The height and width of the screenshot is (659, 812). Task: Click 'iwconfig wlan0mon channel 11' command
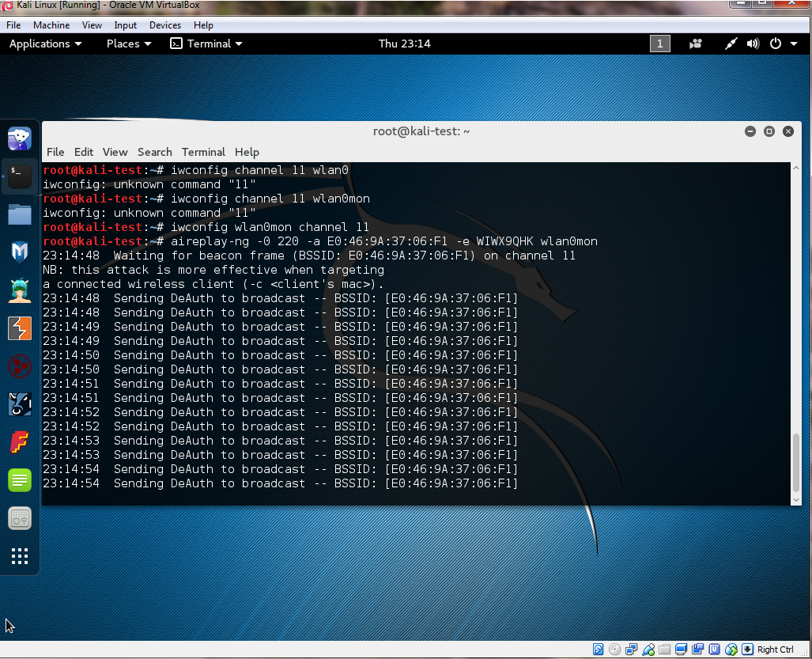[x=270, y=227]
